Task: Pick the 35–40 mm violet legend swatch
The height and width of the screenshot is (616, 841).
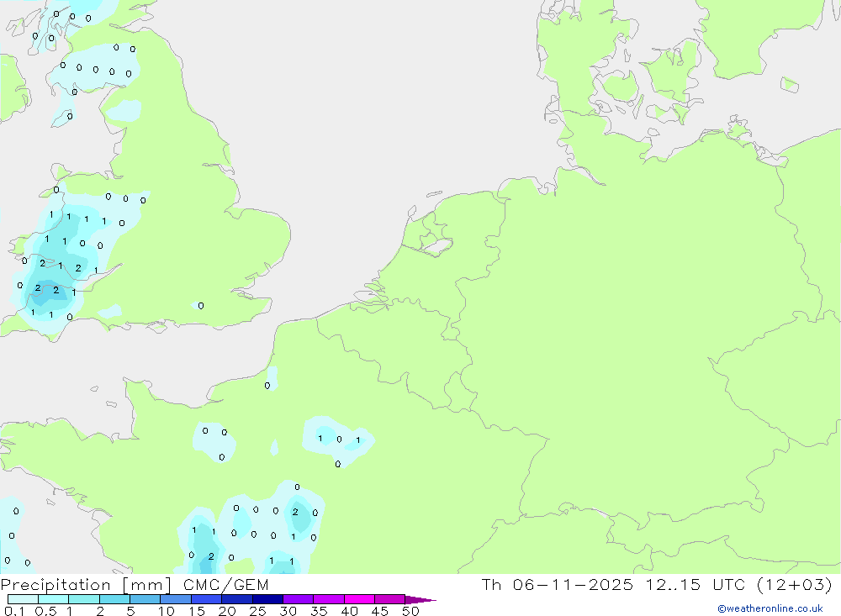Action: click(329, 599)
